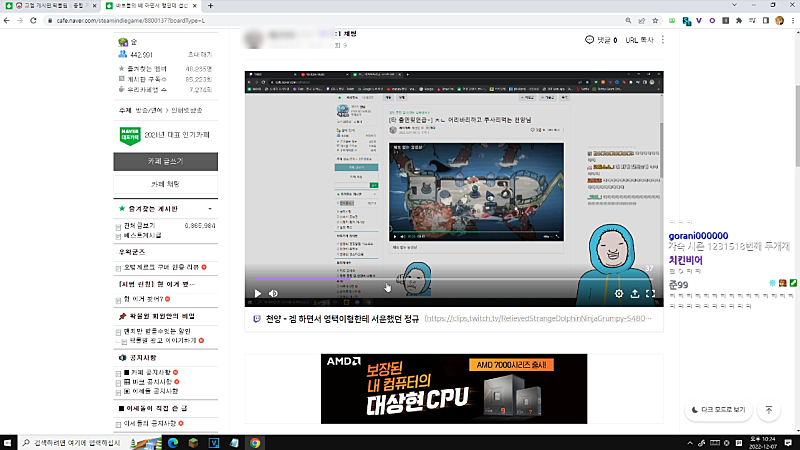Click the scroll-to-top arrow button
Viewport: 800px width, 450px height.
768,410
